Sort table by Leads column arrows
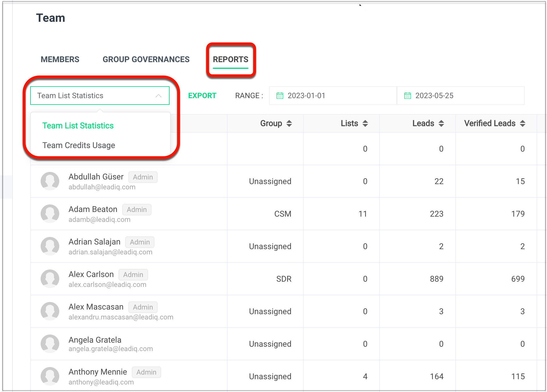Image resolution: width=547 pixels, height=392 pixels. (441, 123)
